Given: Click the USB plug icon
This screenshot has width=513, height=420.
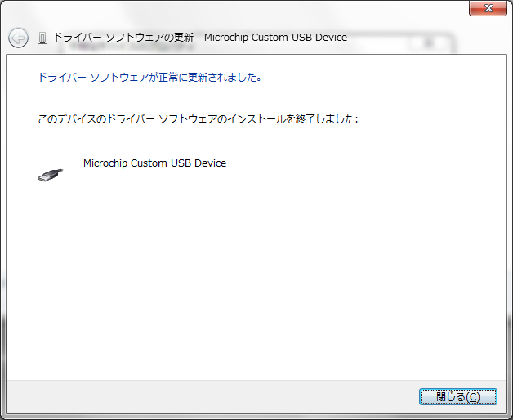Looking at the screenshot, I should [x=51, y=175].
